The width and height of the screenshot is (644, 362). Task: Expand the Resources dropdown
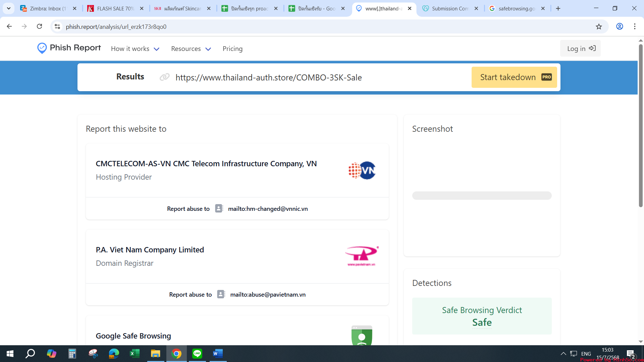coord(191,49)
